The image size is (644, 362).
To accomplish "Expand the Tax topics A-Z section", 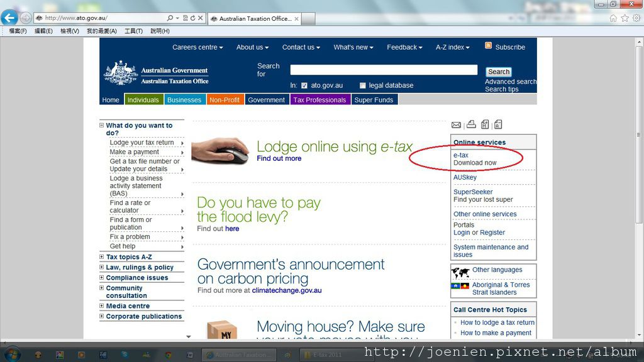I will [101, 257].
